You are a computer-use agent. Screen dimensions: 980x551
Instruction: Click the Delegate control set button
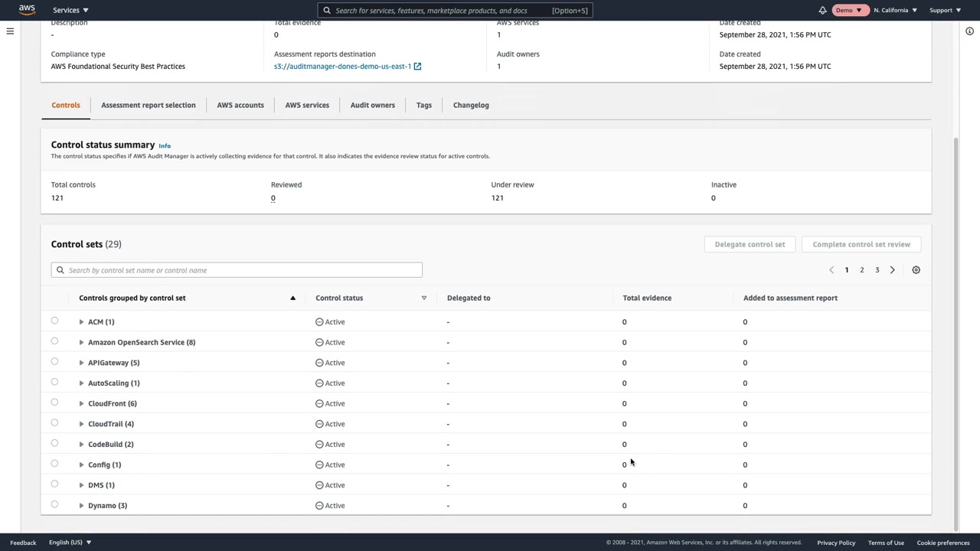[x=749, y=244]
